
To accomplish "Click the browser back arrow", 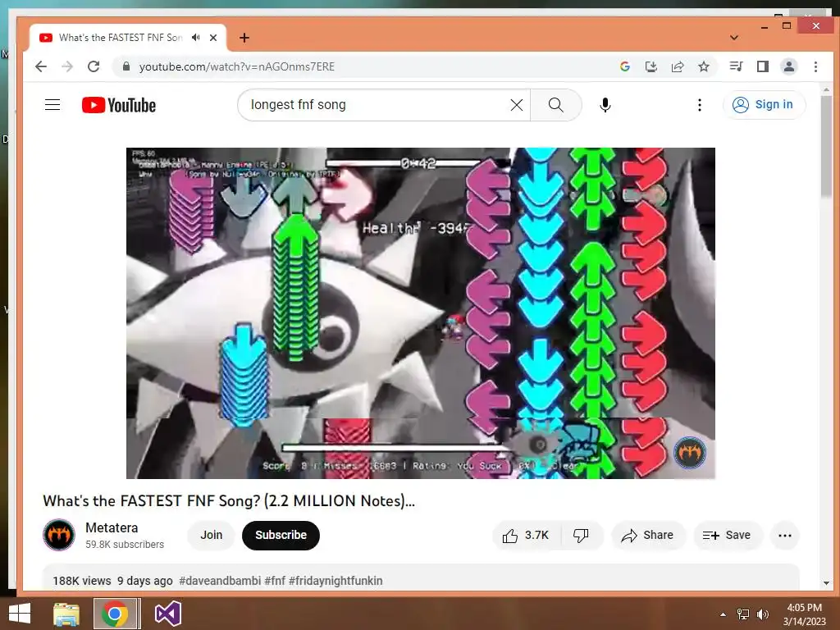I will coord(41,66).
